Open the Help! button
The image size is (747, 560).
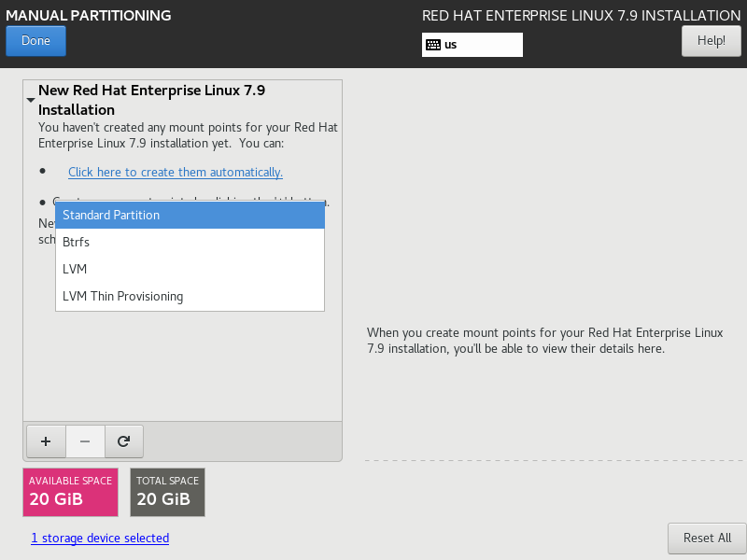(x=712, y=40)
